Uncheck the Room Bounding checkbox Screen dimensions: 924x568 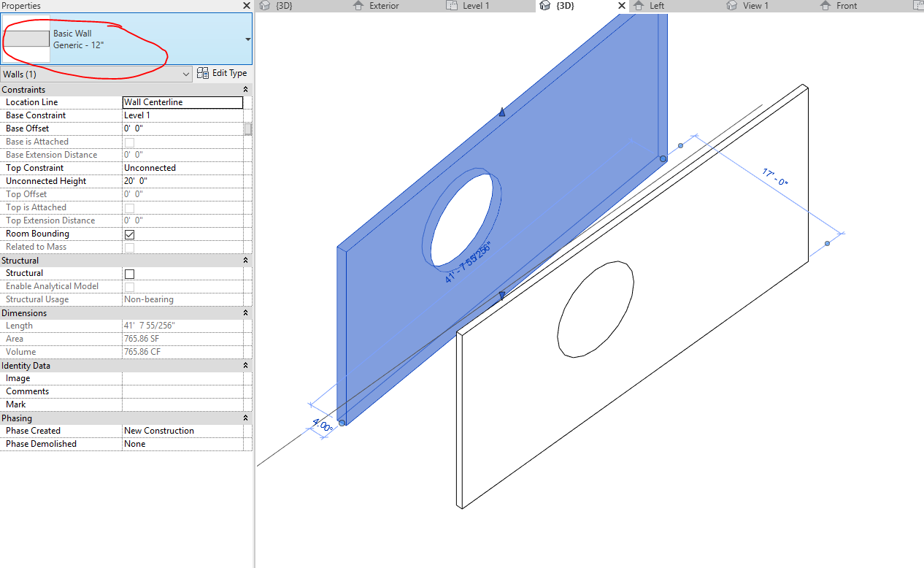click(129, 234)
